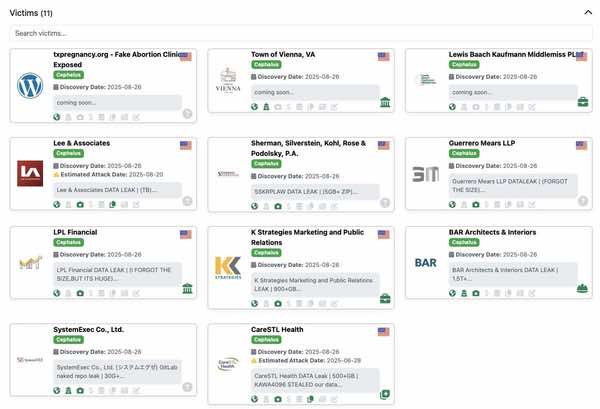Click US flag on Town of Vienna card
Image resolution: width=600 pixels, height=409 pixels.
pos(383,57)
